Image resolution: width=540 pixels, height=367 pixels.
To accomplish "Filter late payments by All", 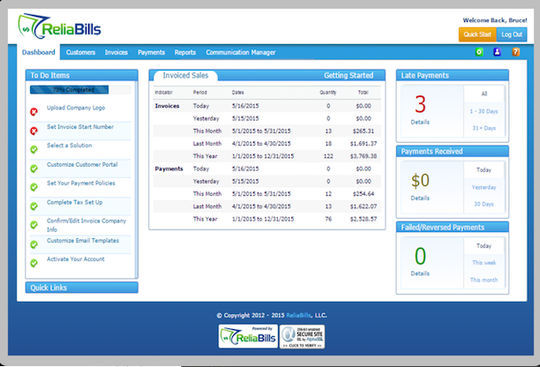I will coord(484,93).
